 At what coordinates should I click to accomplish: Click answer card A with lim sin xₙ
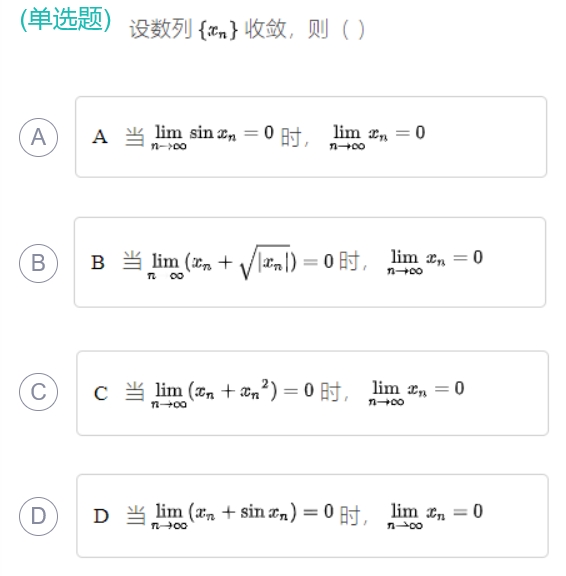click(311, 137)
